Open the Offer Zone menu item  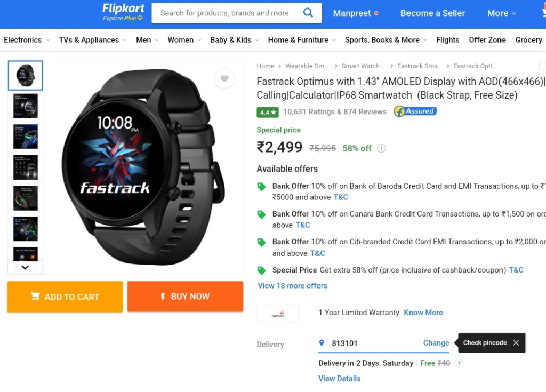pyautogui.click(x=487, y=40)
